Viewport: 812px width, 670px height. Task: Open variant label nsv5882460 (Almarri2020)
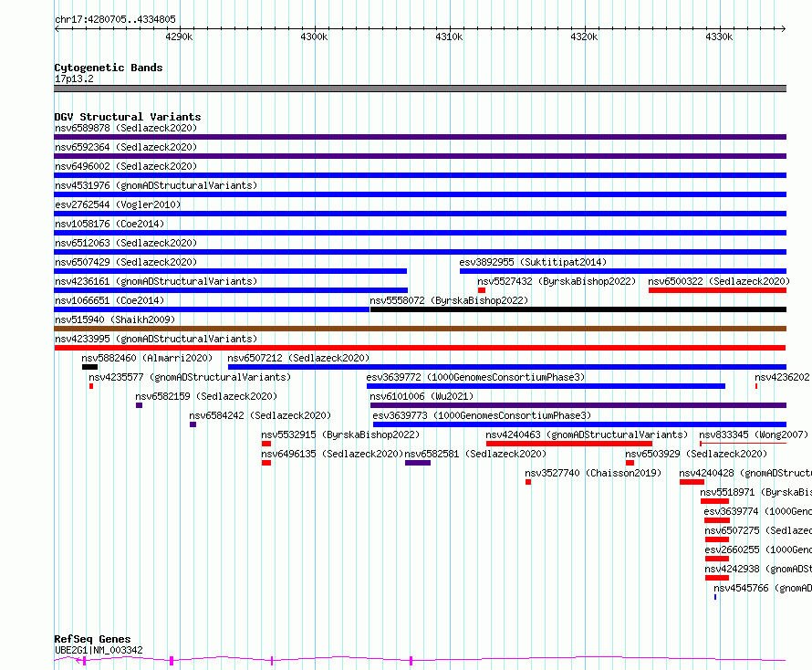click(x=147, y=358)
